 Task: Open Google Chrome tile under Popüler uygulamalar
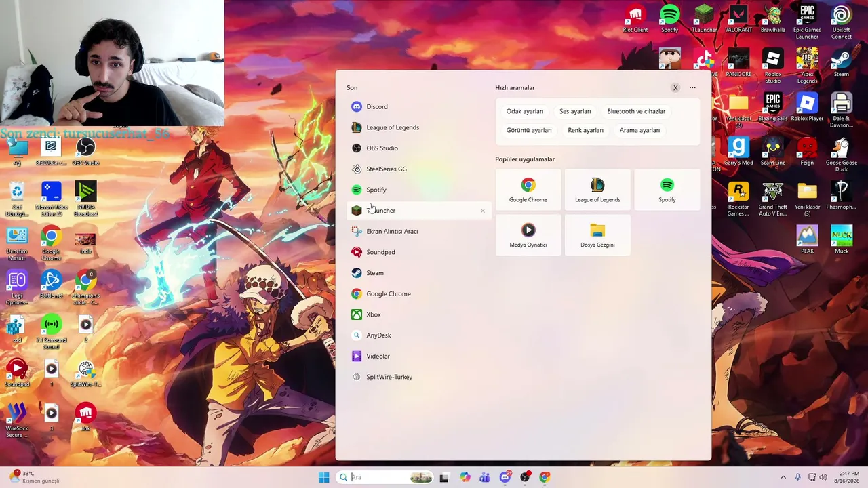pyautogui.click(x=528, y=190)
